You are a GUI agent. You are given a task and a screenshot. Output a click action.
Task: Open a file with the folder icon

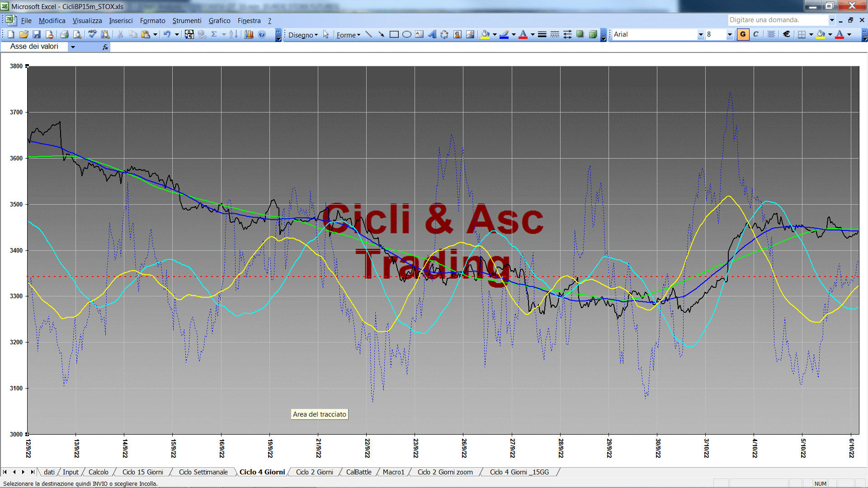tap(24, 34)
